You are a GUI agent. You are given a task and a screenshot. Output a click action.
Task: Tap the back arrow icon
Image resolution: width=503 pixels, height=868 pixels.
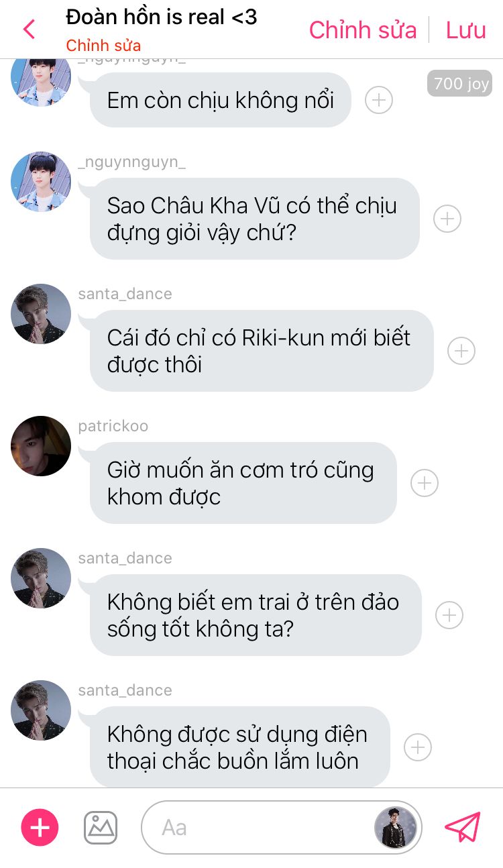coord(29,30)
